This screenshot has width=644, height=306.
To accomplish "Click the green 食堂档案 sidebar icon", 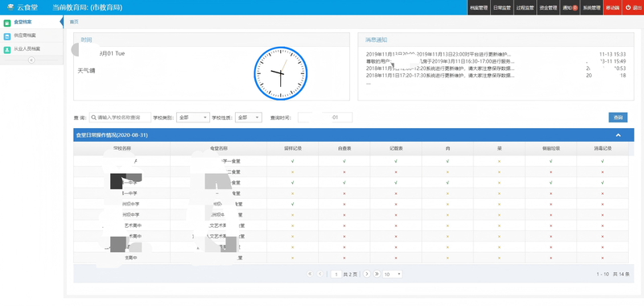I will (x=6, y=23).
